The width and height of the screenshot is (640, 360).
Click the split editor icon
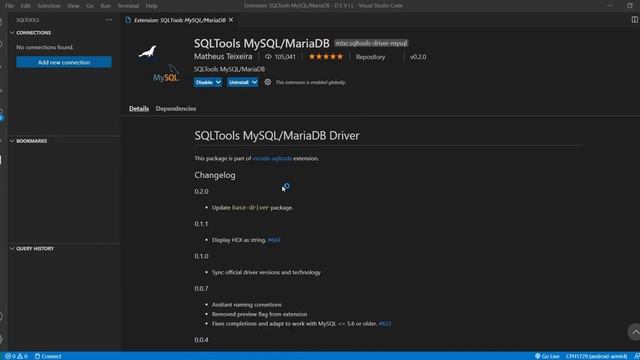pyautogui.click(x=635, y=20)
